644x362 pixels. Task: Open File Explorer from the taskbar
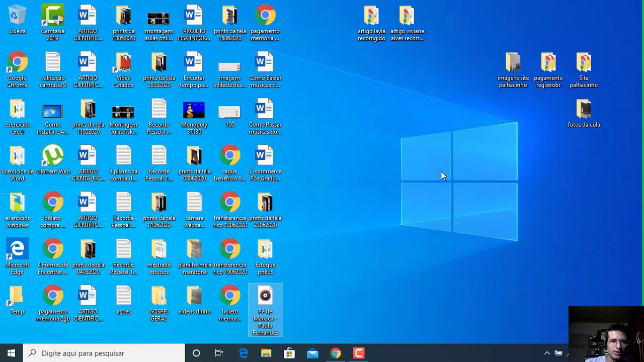[x=266, y=353]
